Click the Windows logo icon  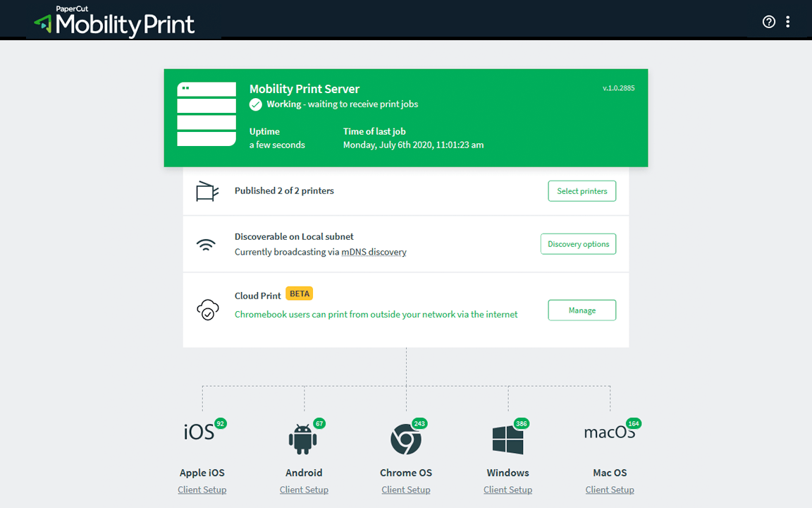pyautogui.click(x=508, y=440)
